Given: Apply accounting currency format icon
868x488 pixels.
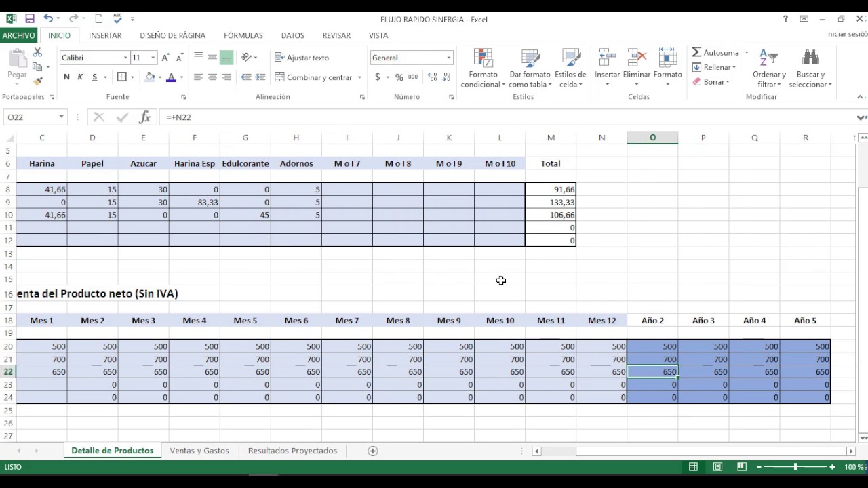Looking at the screenshot, I should 378,77.
